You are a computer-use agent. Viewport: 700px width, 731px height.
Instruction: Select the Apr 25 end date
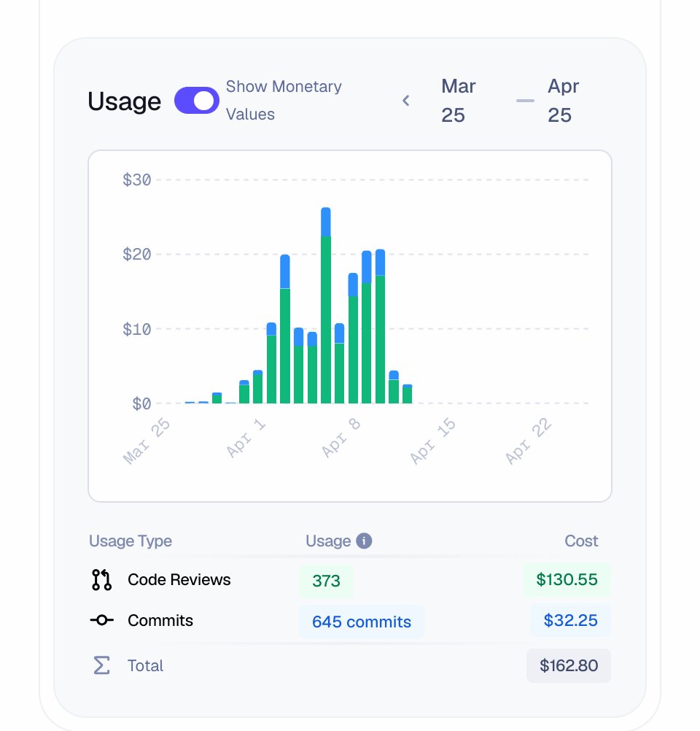pos(563,101)
